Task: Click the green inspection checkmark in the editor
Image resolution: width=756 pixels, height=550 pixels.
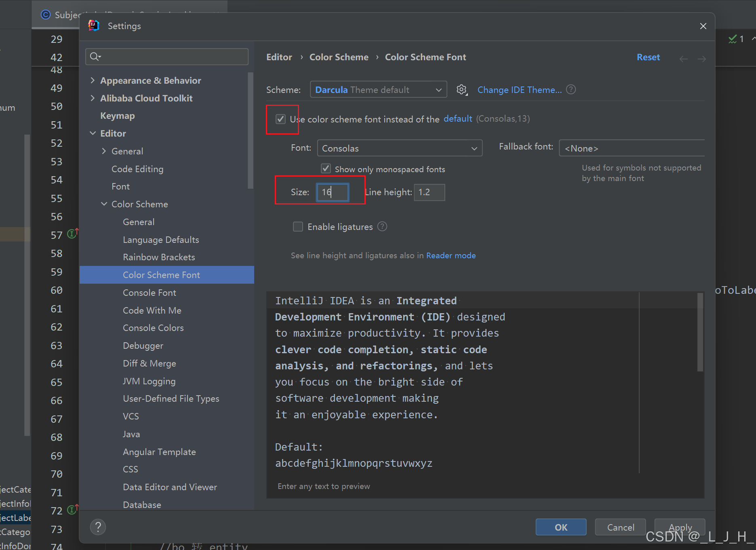Action: 733,39
